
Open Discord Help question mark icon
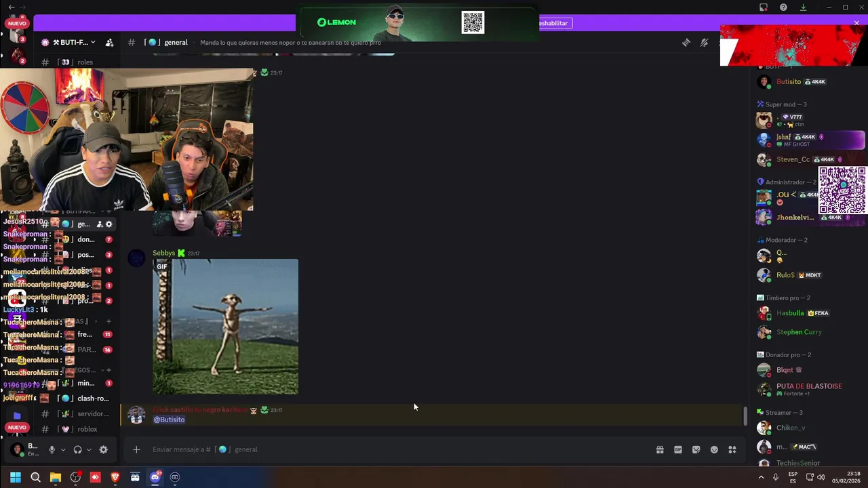point(783,7)
